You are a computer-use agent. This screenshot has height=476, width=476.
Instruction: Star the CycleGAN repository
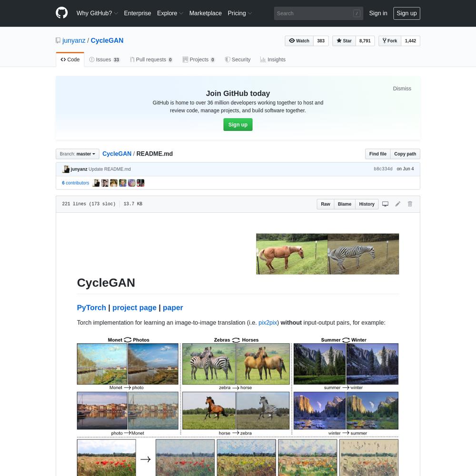[344, 40]
